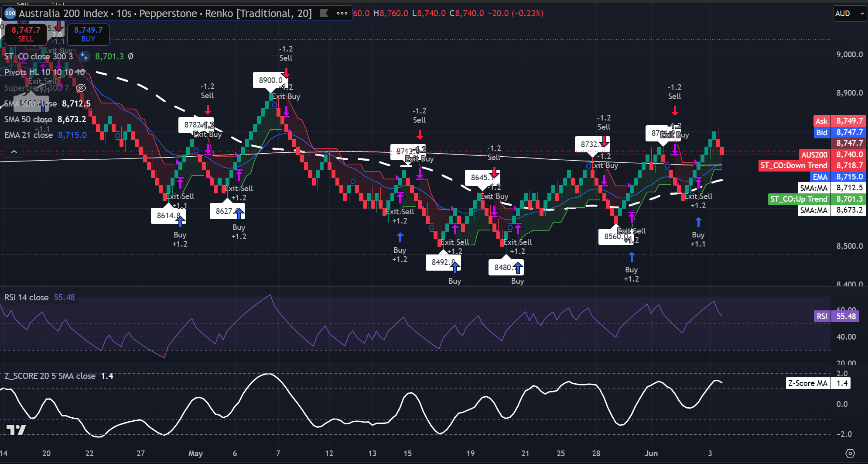The height and width of the screenshot is (464, 868).
Task: Click the 8480 pivot low label
Action: [505, 267]
